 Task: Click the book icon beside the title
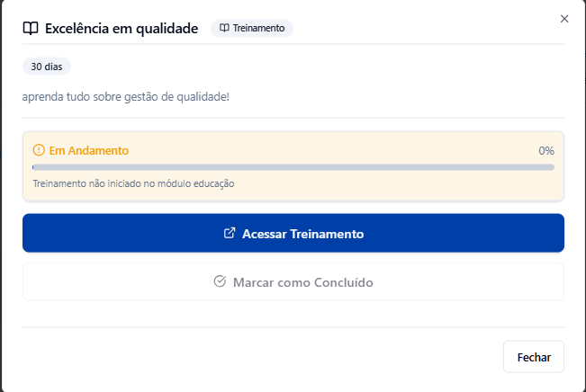(x=31, y=29)
